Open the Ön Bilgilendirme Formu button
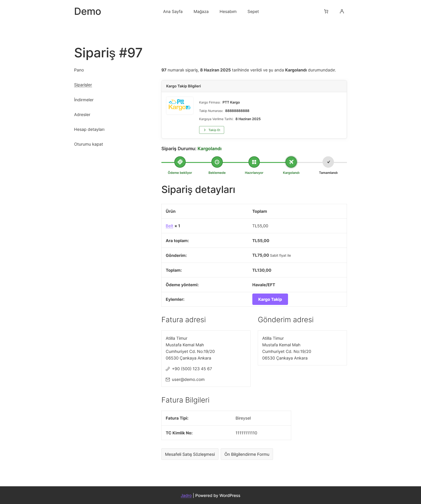This screenshot has width=421, height=504. [x=247, y=454]
